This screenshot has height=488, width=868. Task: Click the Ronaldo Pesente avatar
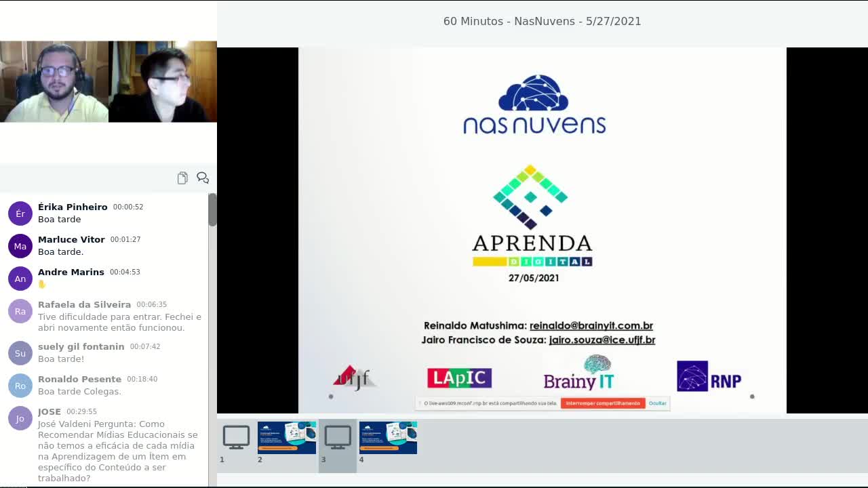(x=20, y=386)
